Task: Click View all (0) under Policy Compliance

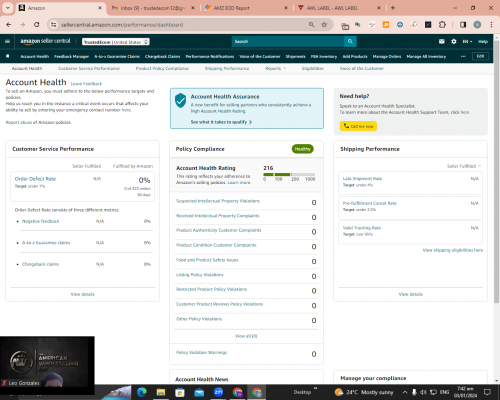Action: pyautogui.click(x=246, y=336)
